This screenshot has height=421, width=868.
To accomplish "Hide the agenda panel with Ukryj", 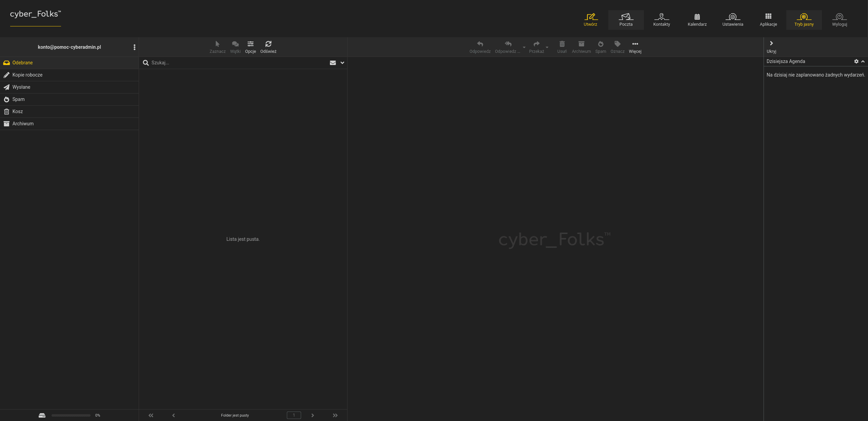I will pyautogui.click(x=771, y=47).
